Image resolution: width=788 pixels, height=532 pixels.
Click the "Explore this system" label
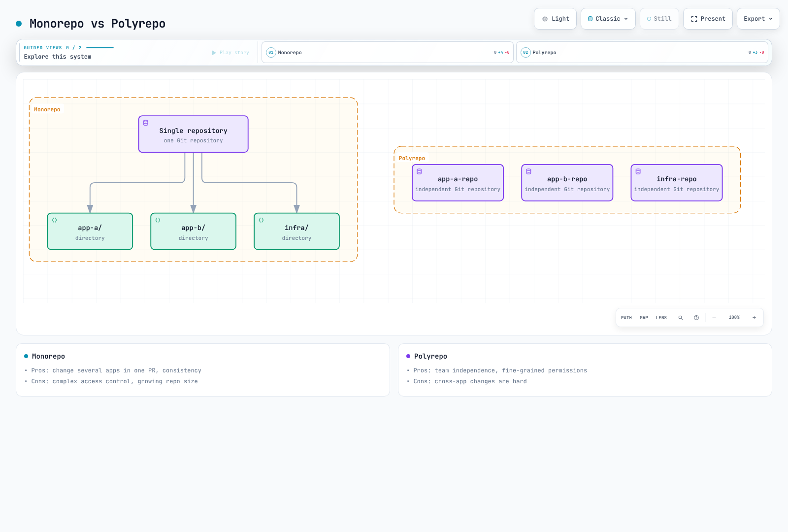(58, 57)
